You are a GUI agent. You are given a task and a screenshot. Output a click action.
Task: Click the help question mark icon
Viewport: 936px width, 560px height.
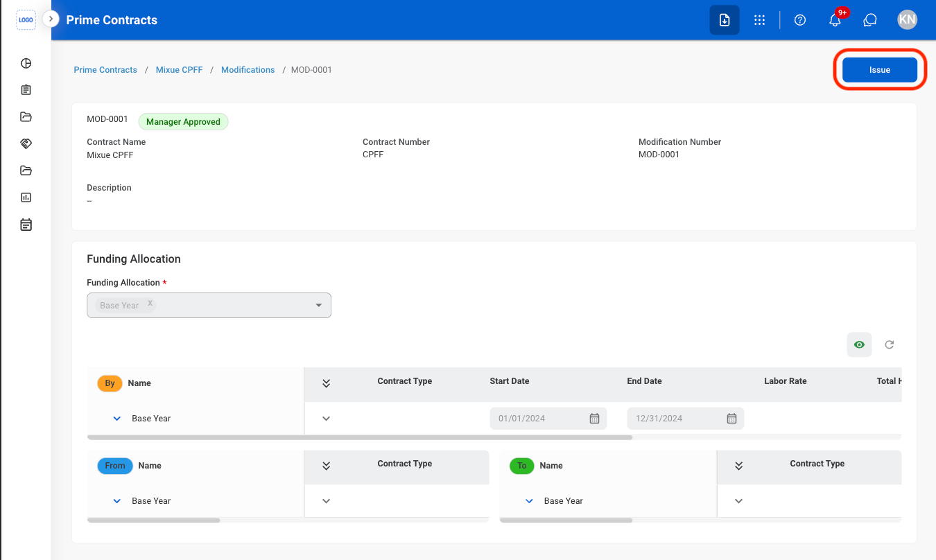(800, 20)
